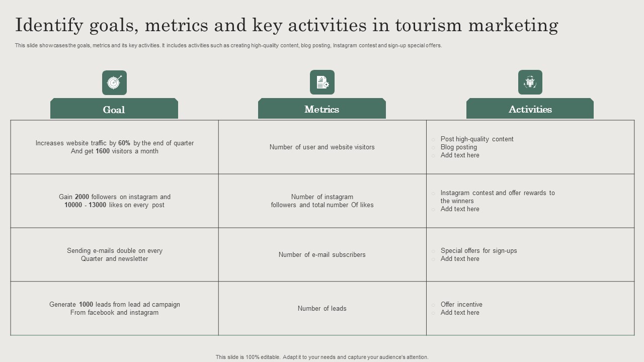
Task: Select 'Blog posting' bullet
Action: 459,147
